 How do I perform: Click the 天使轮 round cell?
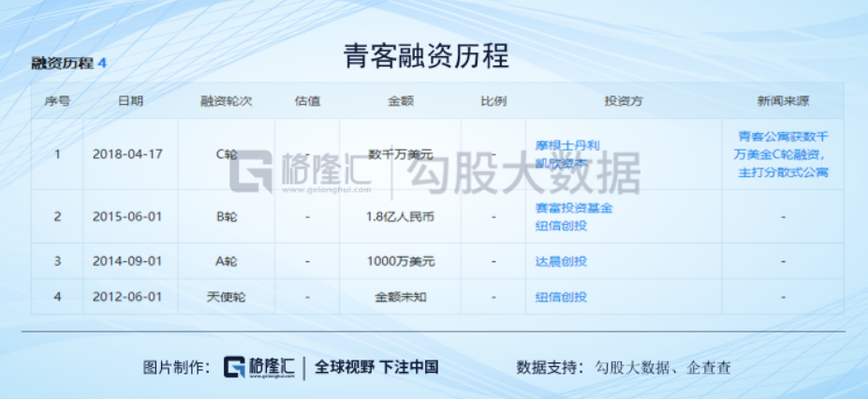(227, 297)
